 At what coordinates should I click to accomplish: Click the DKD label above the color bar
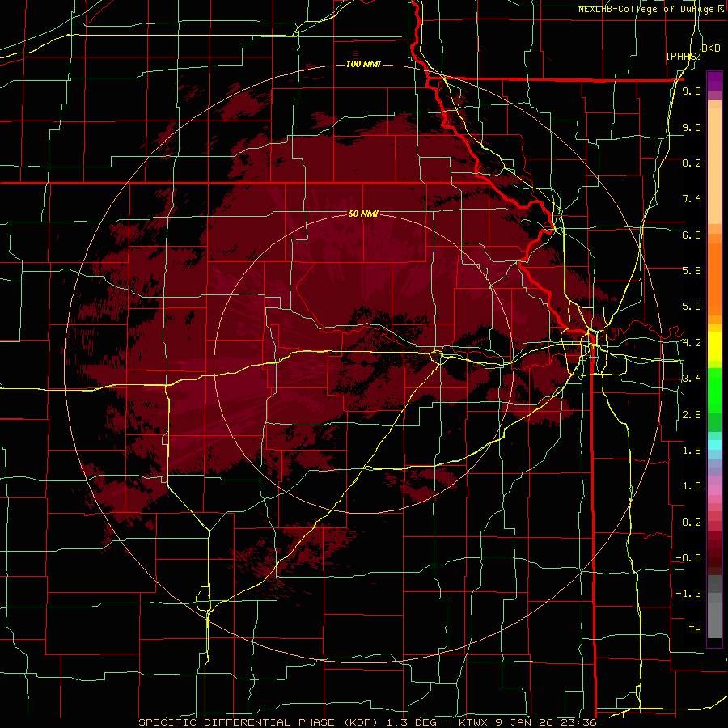click(711, 49)
